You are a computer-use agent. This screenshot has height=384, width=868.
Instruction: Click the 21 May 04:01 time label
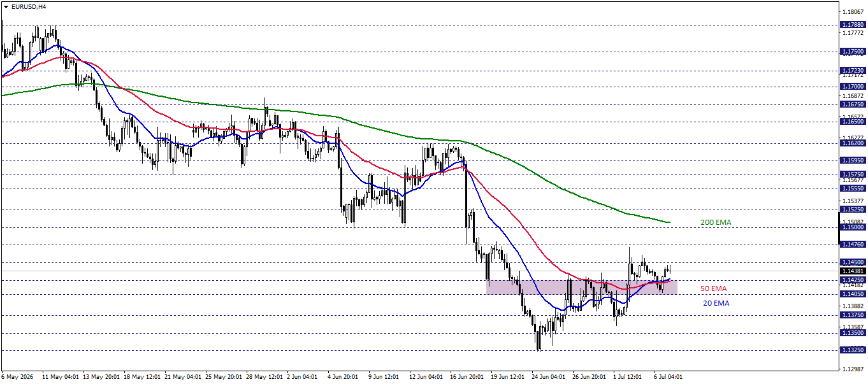click(182, 376)
